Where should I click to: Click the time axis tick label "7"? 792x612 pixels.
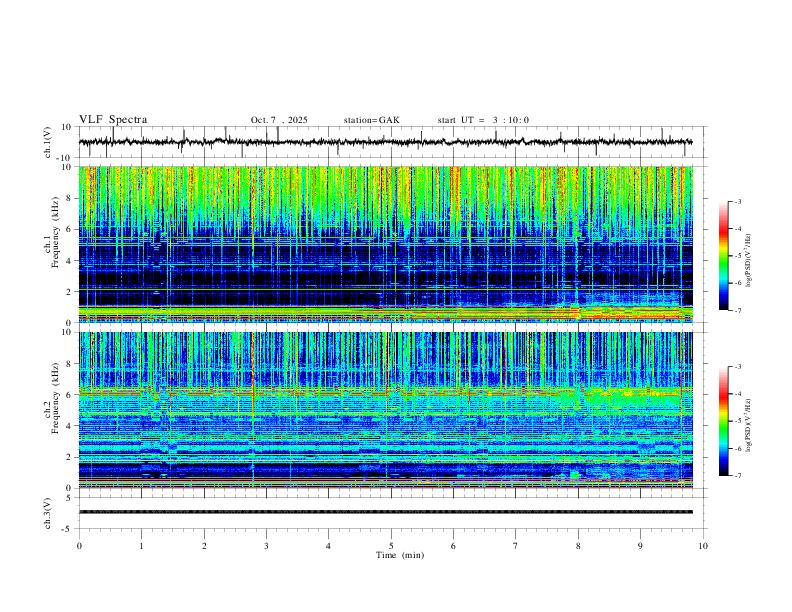[516, 546]
